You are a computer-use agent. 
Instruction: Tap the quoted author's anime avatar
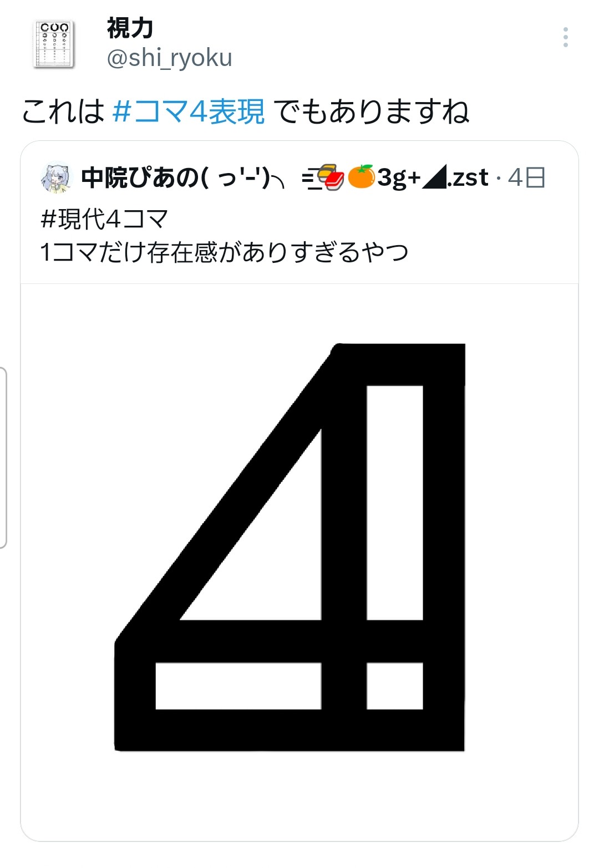tap(55, 178)
